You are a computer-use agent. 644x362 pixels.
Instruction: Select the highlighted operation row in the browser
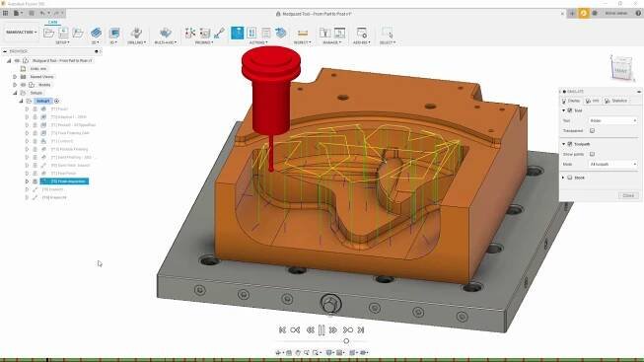64,181
